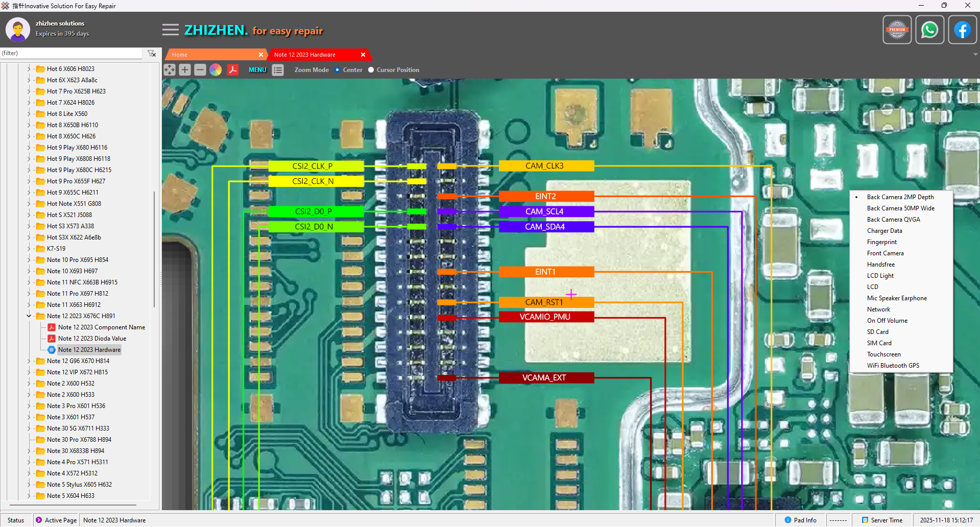Click the Active Page icon in status bar

[39, 520]
